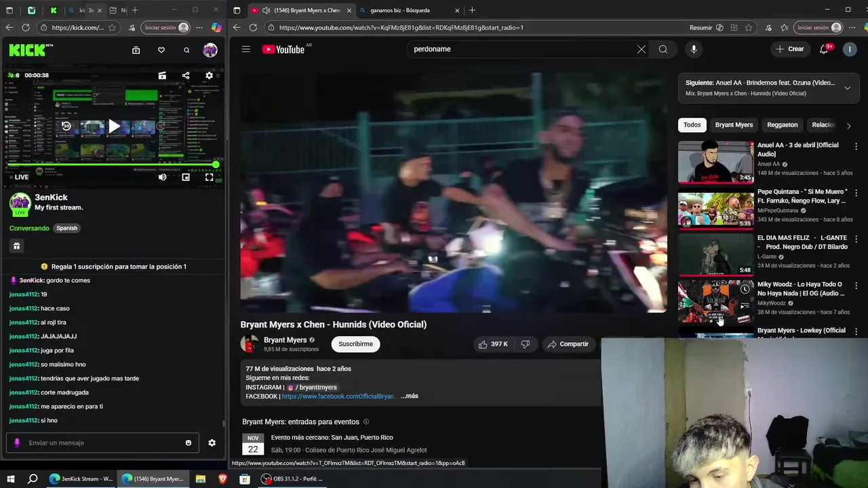Click the Compartir share button
This screenshot has width=868, height=488.
click(568, 344)
